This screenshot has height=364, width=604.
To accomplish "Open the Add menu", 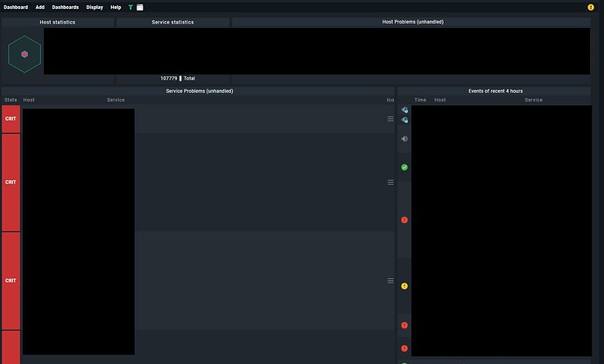I will click(40, 7).
